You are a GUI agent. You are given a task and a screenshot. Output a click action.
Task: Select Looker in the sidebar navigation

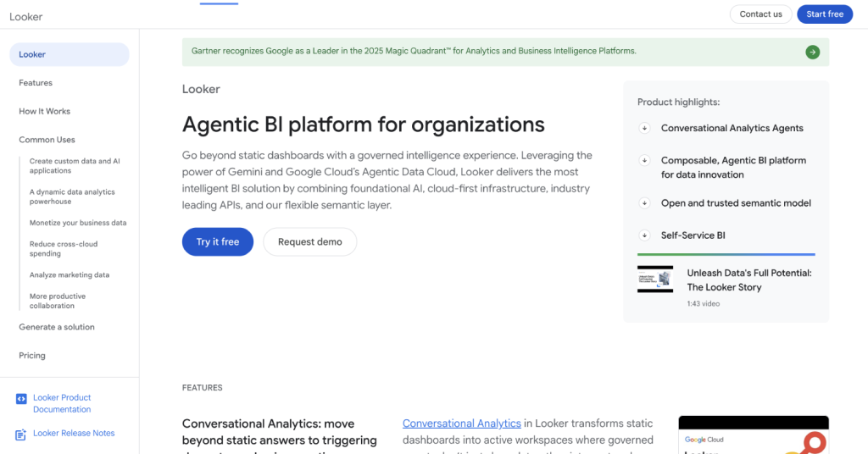(x=70, y=54)
